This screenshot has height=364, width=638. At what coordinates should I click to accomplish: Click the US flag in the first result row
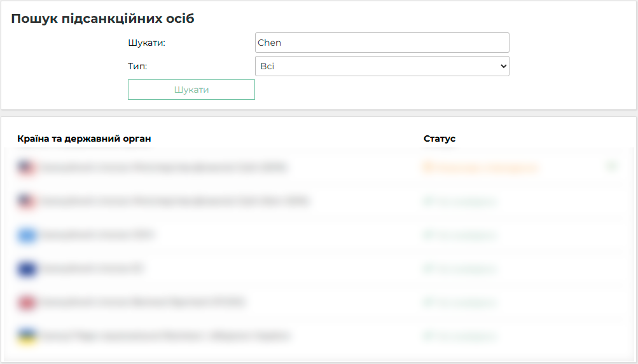(26, 168)
